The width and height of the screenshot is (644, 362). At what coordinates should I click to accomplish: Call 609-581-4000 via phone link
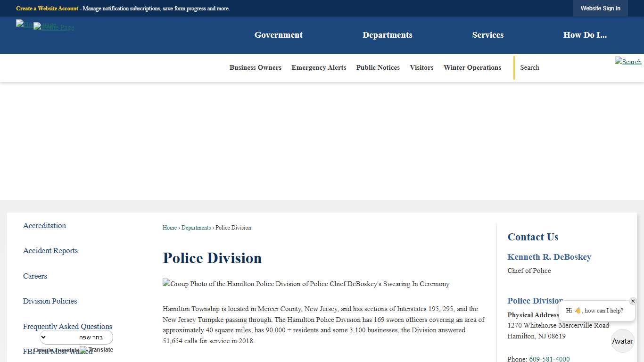point(549,359)
